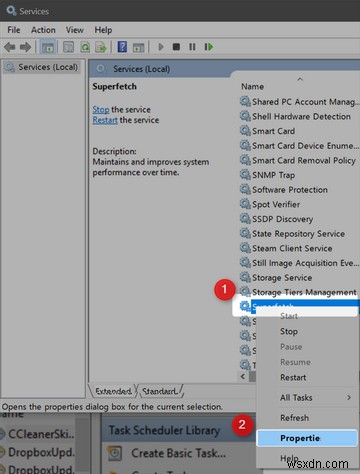
Task: Click the Start Service play icon
Action: (x=161, y=47)
